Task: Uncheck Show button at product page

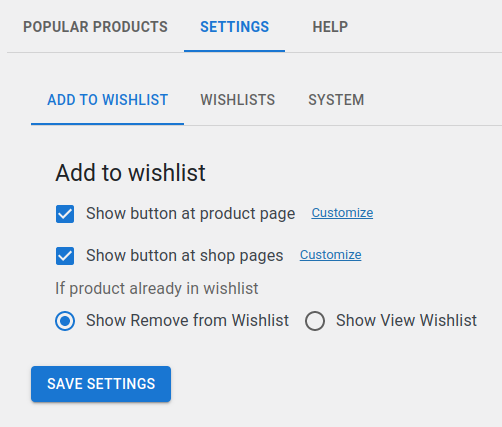Action: [x=65, y=214]
